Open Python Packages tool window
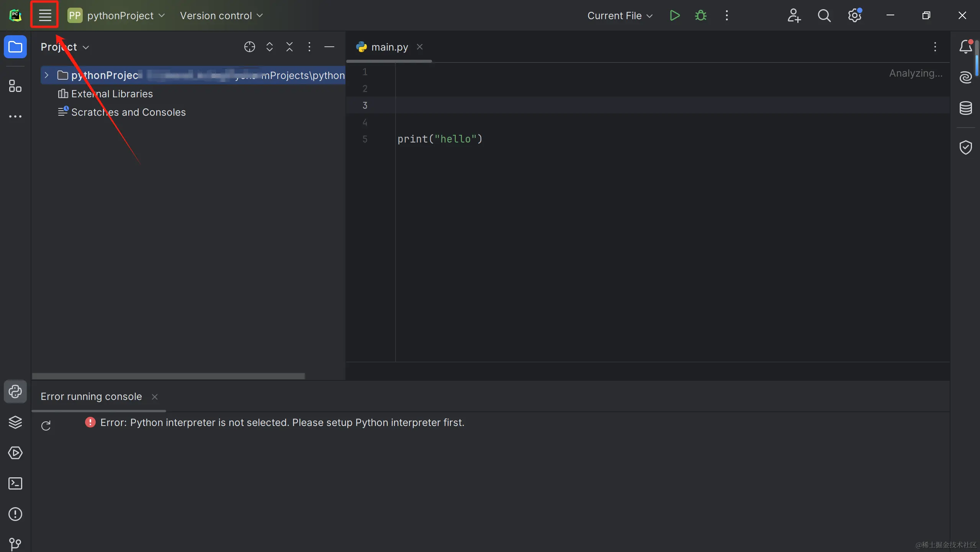This screenshot has height=552, width=980. point(15,422)
